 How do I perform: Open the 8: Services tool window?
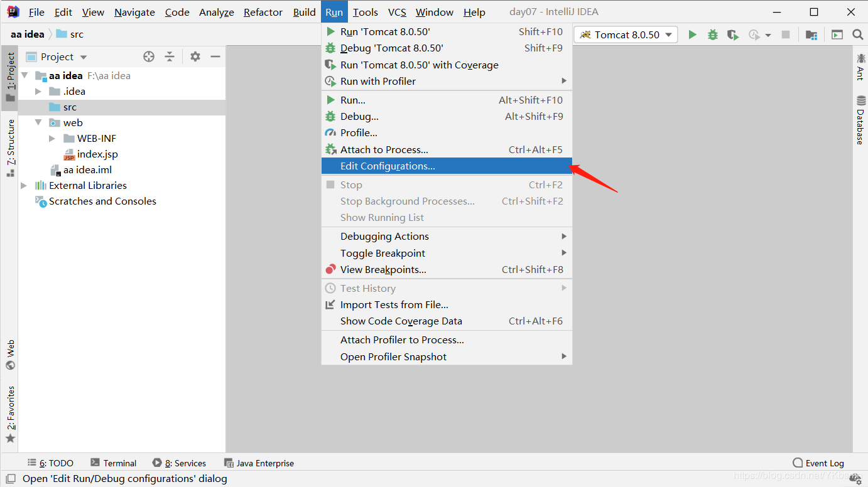(x=179, y=463)
